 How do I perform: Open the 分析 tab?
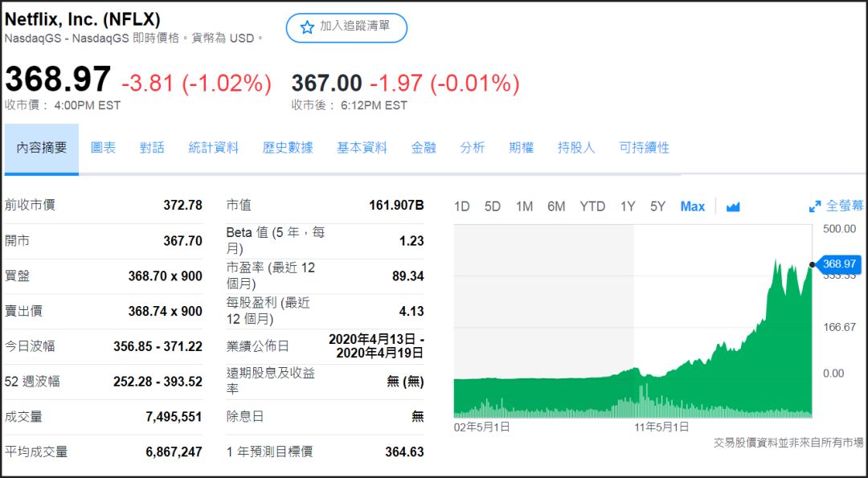(473, 148)
